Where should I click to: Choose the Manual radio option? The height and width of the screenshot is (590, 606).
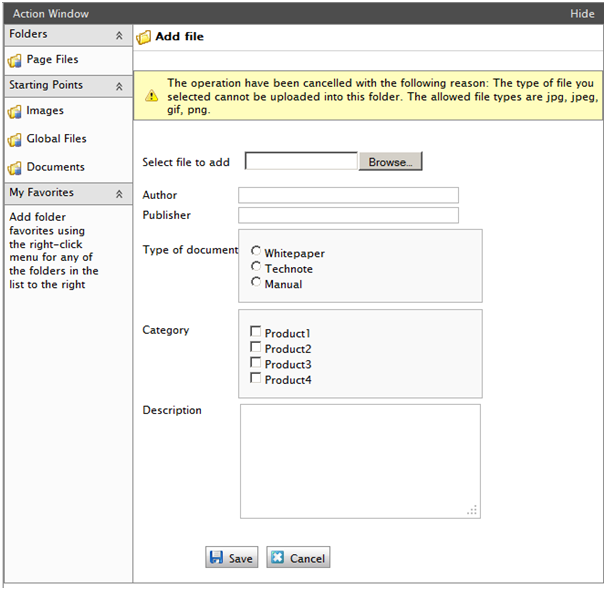pyautogui.click(x=257, y=283)
